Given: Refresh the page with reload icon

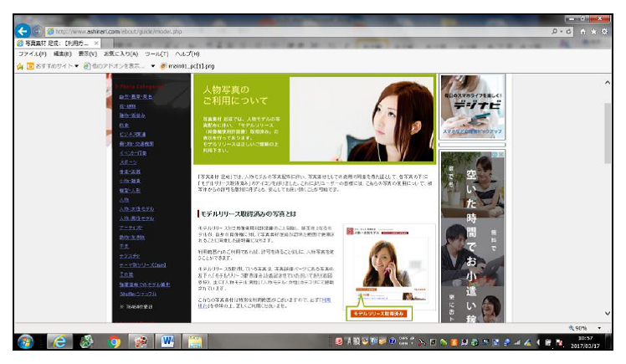Looking at the screenshot, I should click(x=568, y=31).
